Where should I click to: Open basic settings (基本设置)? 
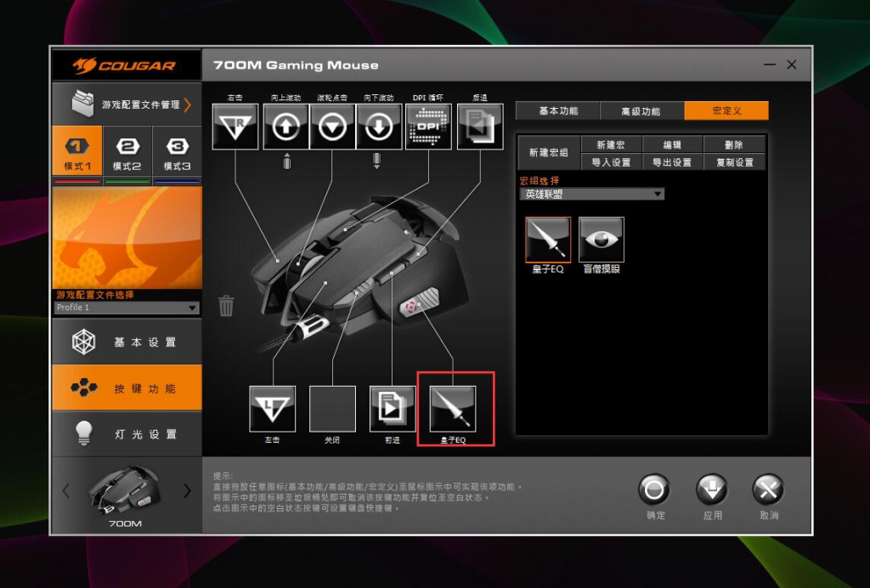[x=127, y=342]
